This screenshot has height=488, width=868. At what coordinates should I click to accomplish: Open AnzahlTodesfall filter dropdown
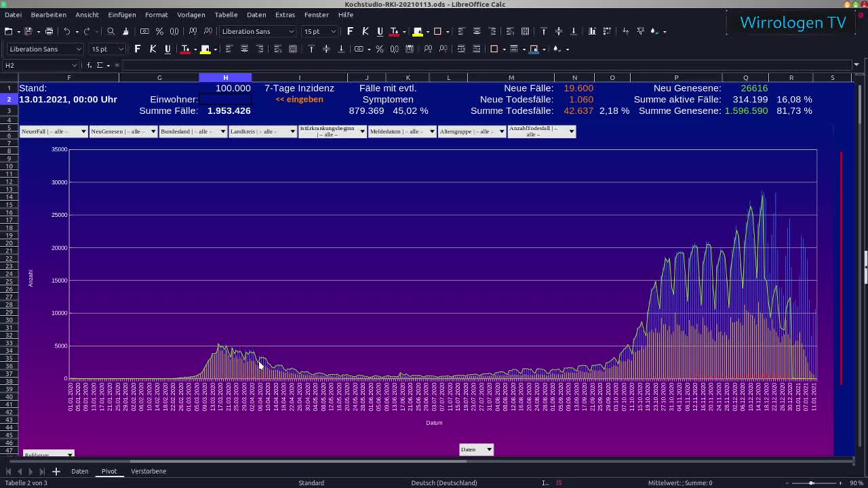click(571, 131)
